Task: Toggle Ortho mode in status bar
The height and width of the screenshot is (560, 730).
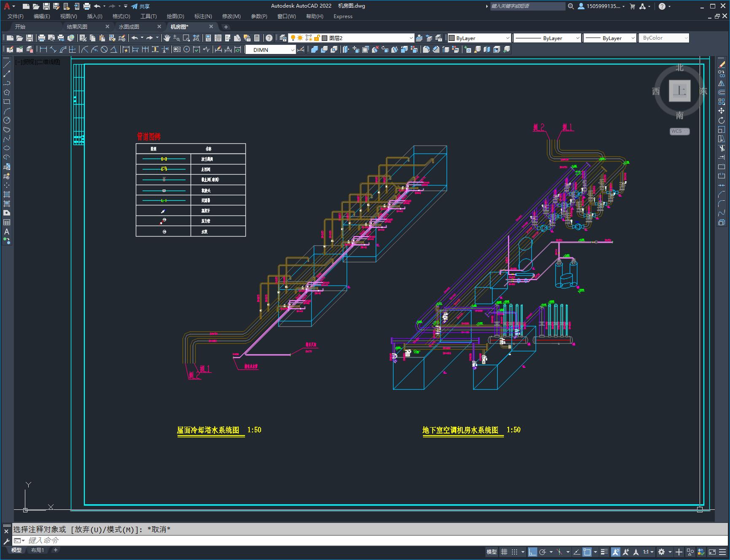Action: point(533,552)
